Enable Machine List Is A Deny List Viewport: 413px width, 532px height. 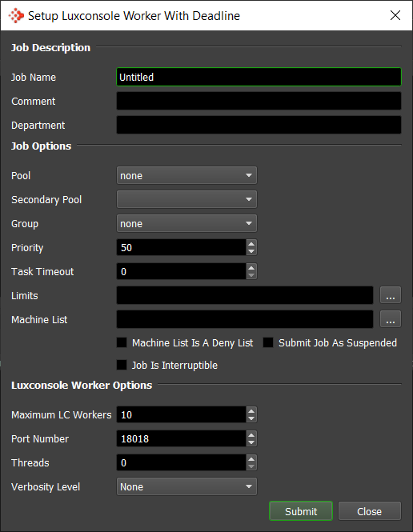tap(122, 342)
